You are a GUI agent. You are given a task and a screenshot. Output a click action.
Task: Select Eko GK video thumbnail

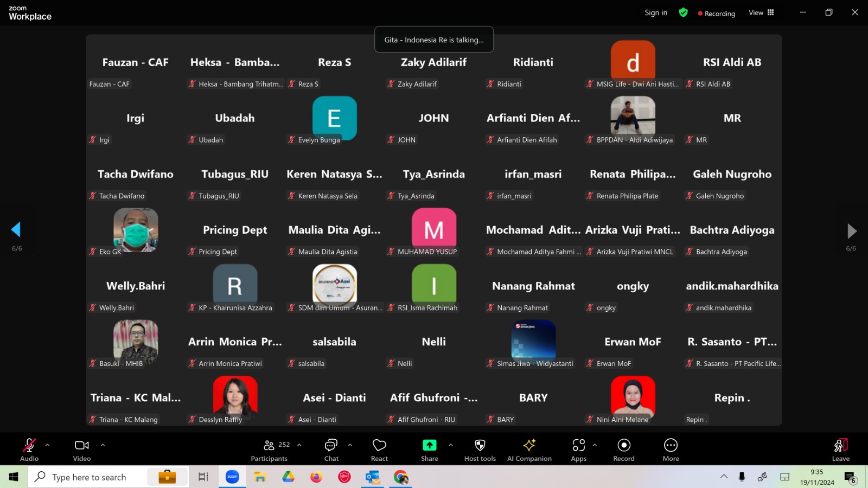pos(136,230)
